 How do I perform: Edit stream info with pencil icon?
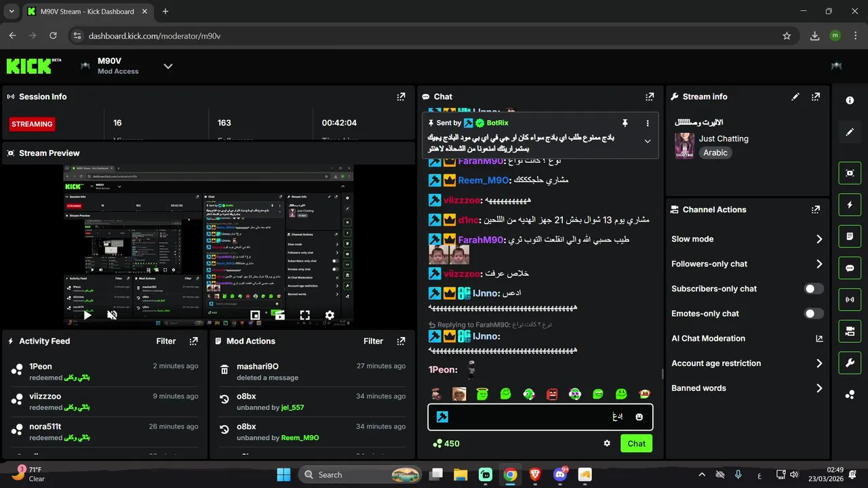pos(795,97)
